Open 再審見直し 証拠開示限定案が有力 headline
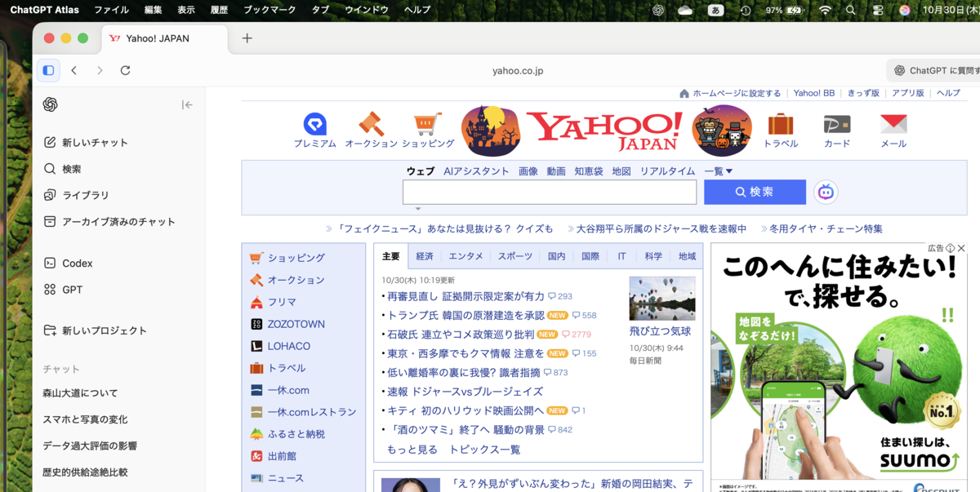 [x=465, y=296]
